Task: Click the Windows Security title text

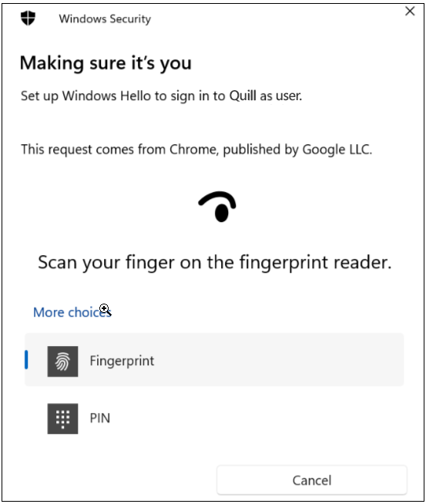Action: pos(105,18)
